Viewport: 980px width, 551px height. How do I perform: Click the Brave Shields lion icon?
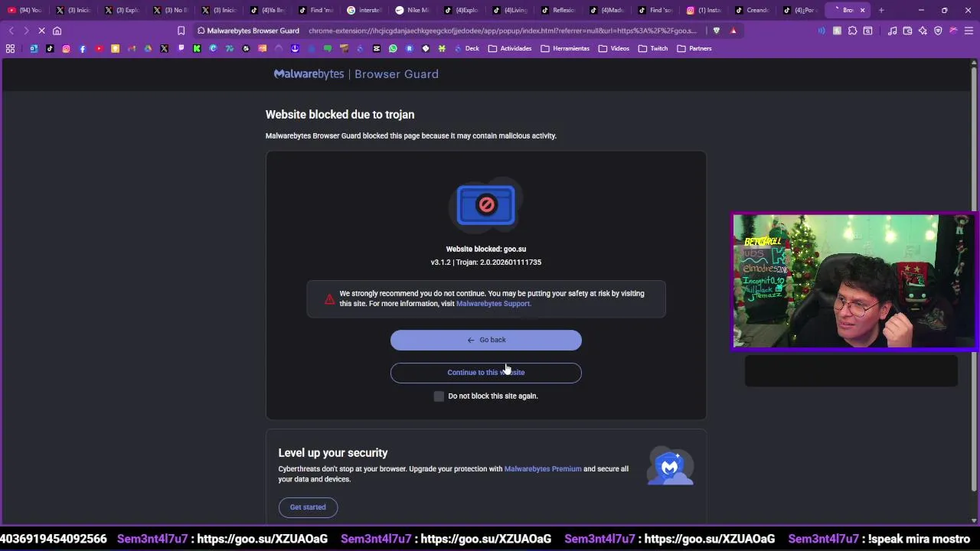point(716,31)
